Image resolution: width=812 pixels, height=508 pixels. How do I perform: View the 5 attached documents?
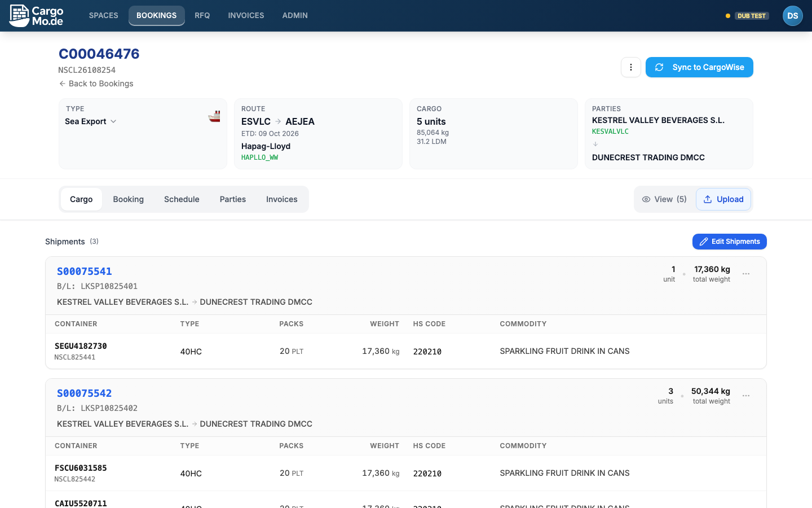point(664,199)
